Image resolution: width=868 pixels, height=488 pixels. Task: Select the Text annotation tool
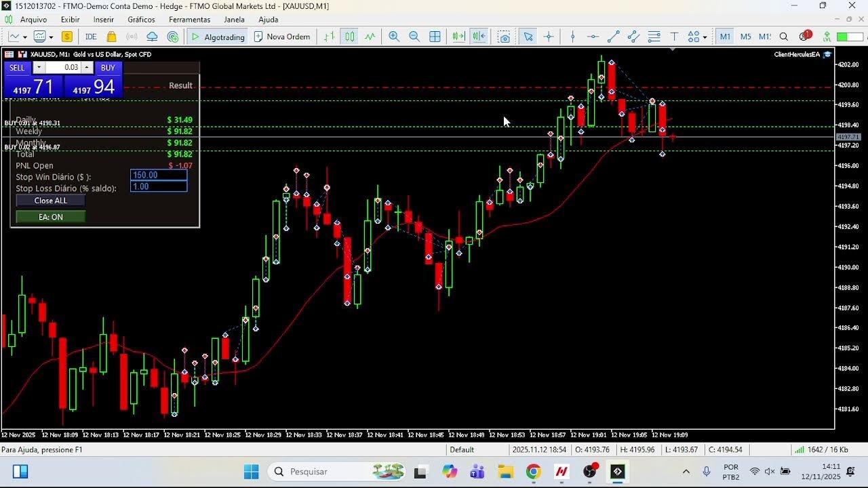[674, 37]
